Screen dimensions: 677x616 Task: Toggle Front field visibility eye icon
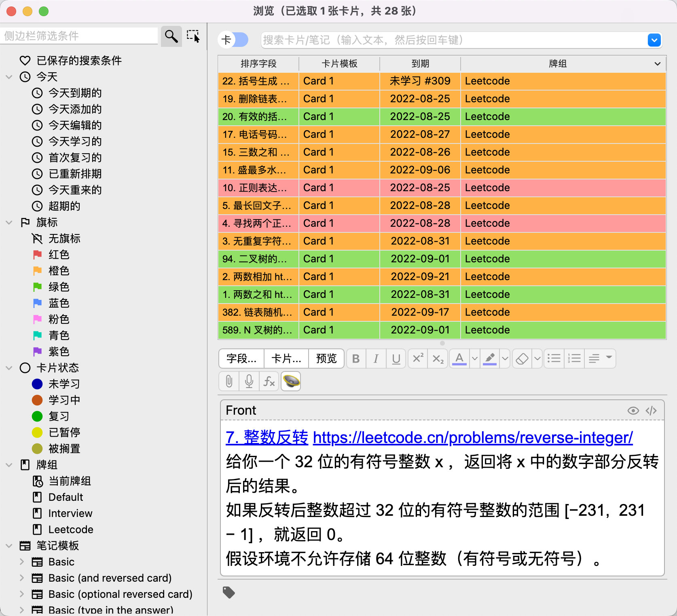coord(633,411)
